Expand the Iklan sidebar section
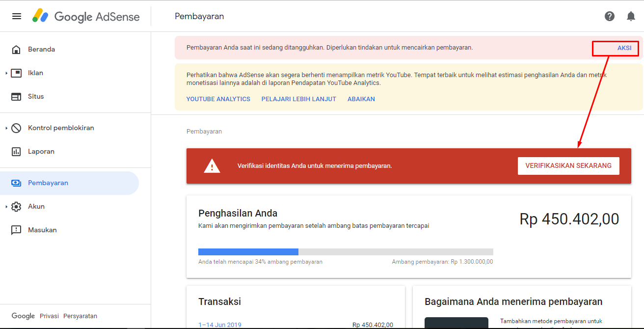The width and height of the screenshot is (644, 329). pyautogui.click(x=6, y=73)
